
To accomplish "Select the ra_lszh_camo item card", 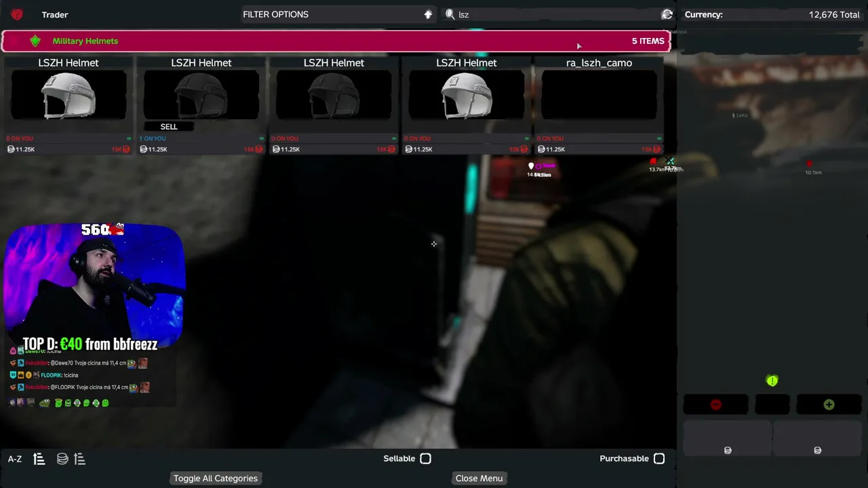I will 599,105.
